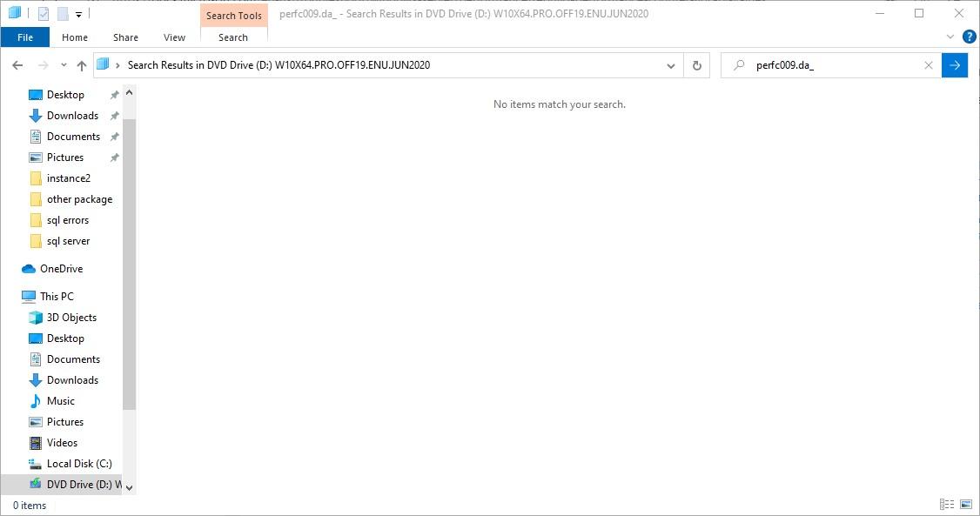Open Desktop under This PC
The width and height of the screenshot is (980, 516).
(65, 338)
